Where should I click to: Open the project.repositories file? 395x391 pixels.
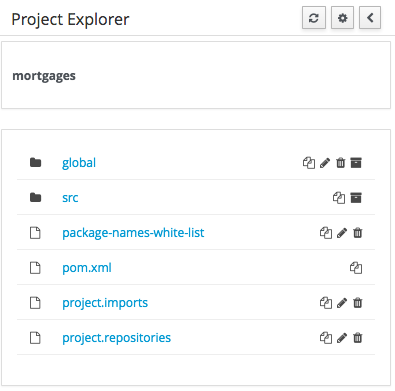coord(116,338)
